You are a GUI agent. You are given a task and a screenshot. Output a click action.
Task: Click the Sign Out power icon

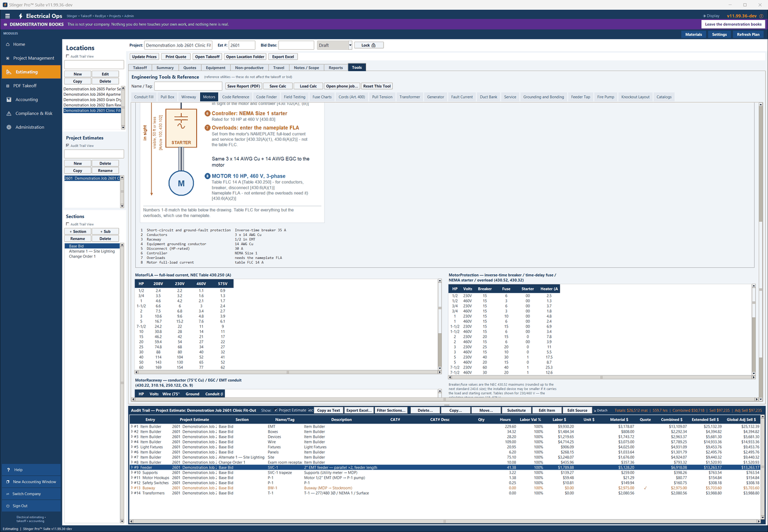(x=8, y=506)
